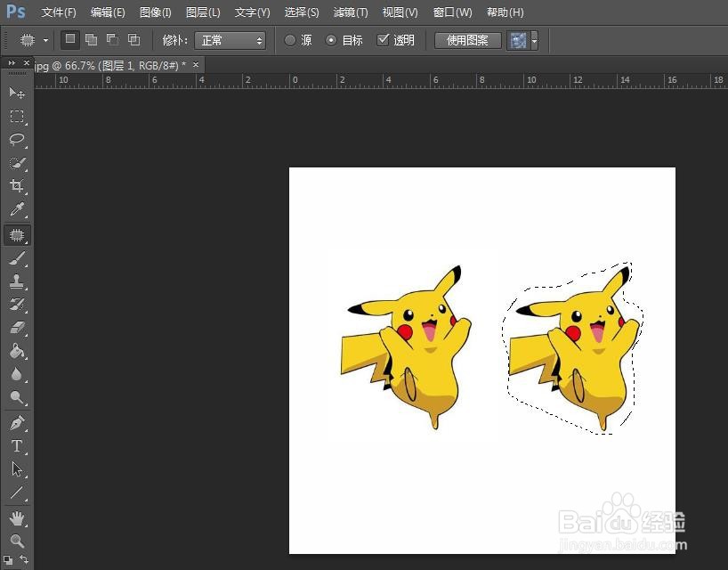This screenshot has width=728, height=570.
Task: Click the 使用图案 button
Action: (x=467, y=40)
